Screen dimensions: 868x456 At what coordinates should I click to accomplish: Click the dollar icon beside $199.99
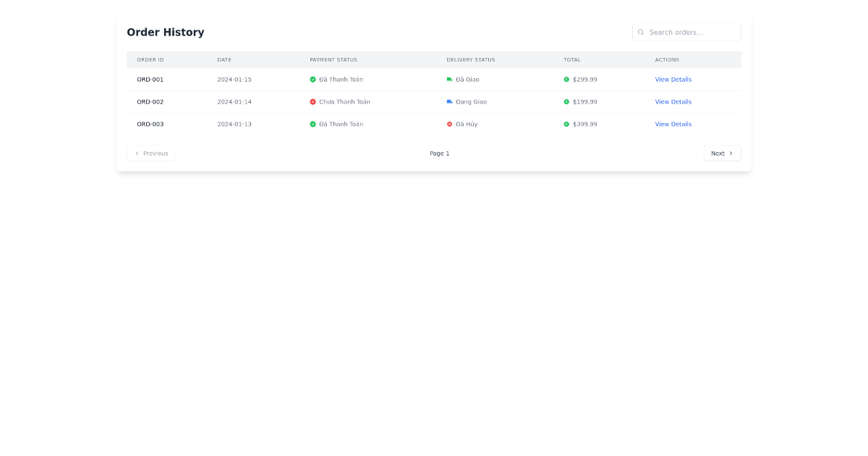(566, 102)
